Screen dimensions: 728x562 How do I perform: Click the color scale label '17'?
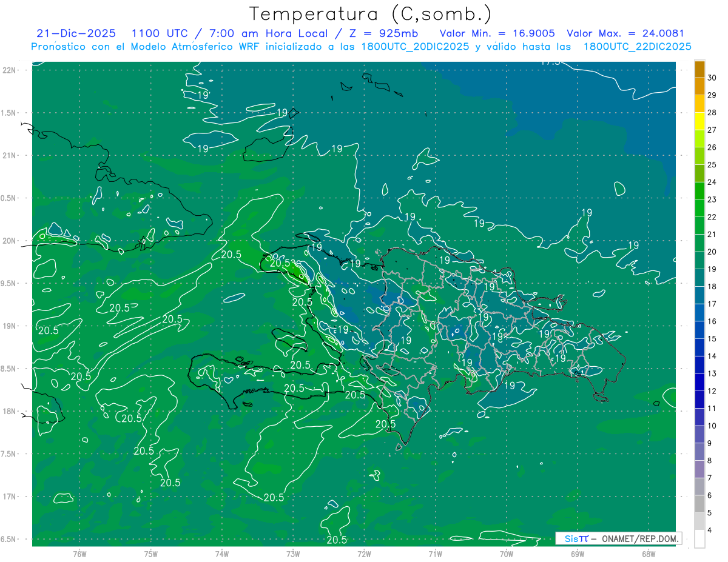pyautogui.click(x=712, y=304)
